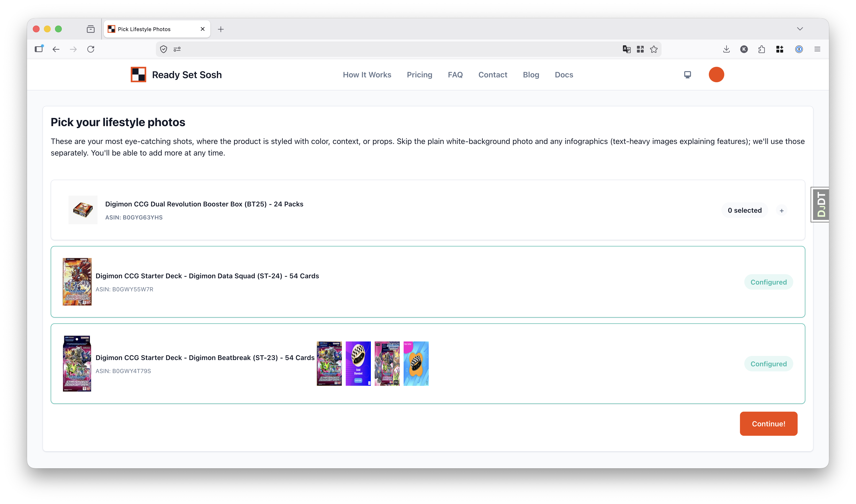856x504 pixels.
Task: Open the tracking protection shield icon
Action: point(163,49)
